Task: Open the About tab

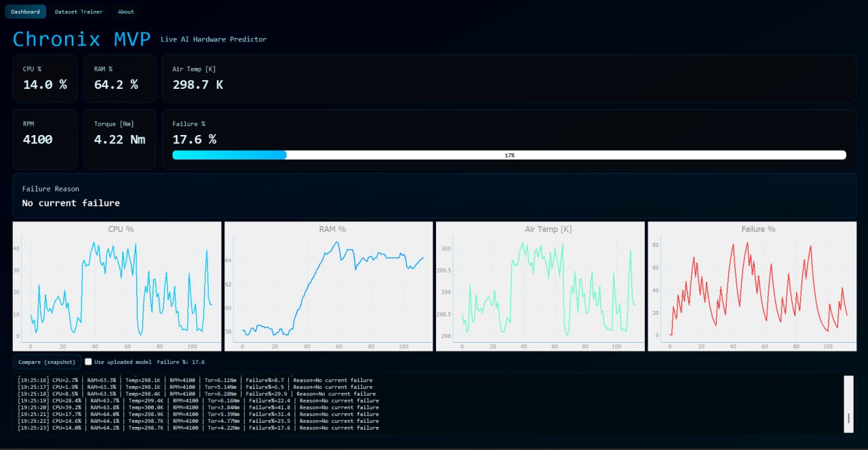Action: 125,11
